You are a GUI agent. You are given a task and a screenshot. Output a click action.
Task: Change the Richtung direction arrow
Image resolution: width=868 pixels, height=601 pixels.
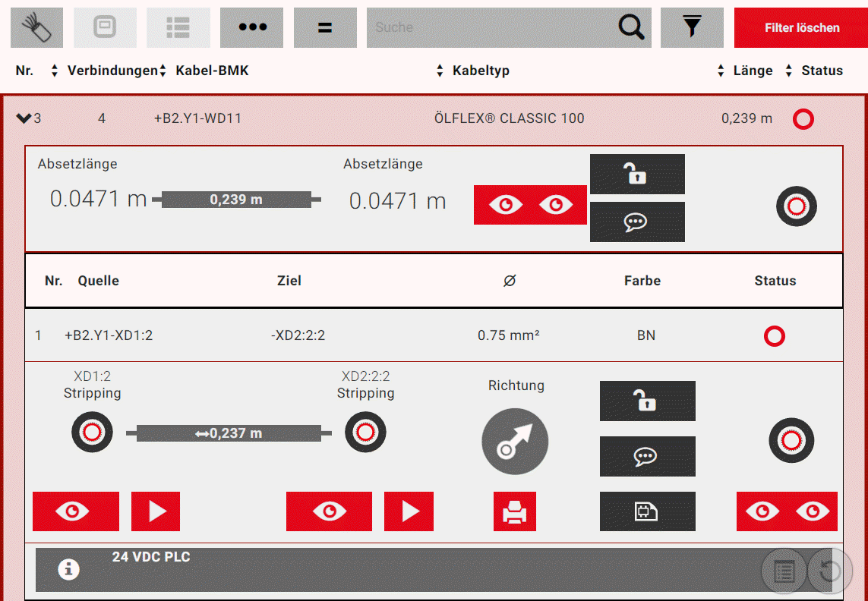pos(515,442)
